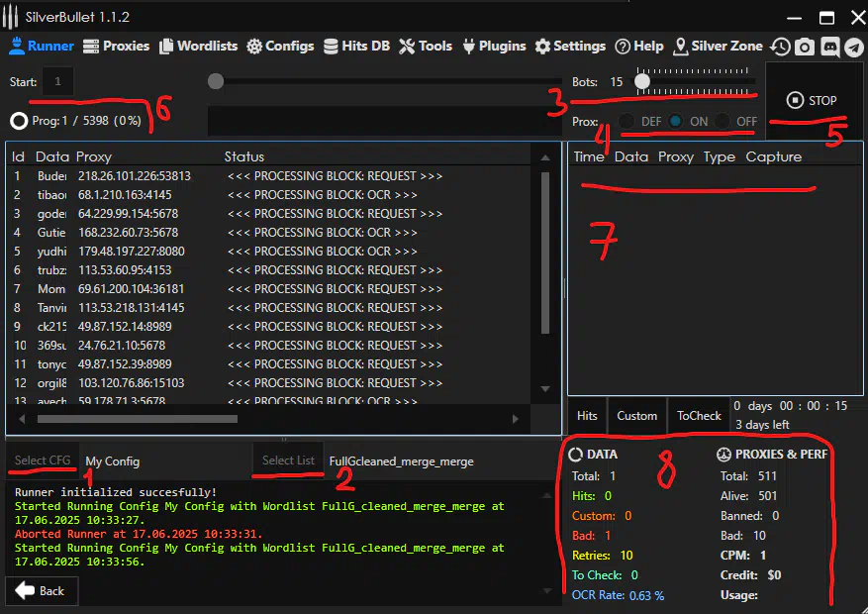
Task: Click the progress slider handle at top
Action: coord(216,81)
